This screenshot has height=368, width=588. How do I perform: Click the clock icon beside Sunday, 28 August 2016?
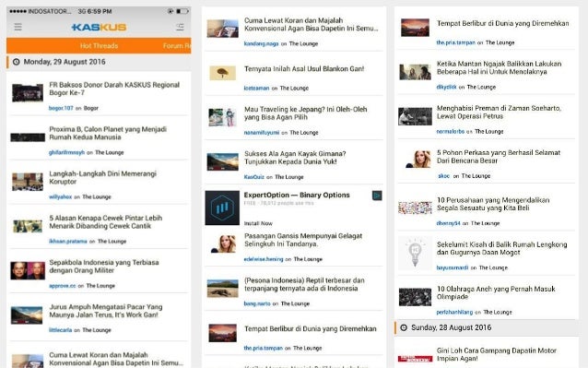404,327
